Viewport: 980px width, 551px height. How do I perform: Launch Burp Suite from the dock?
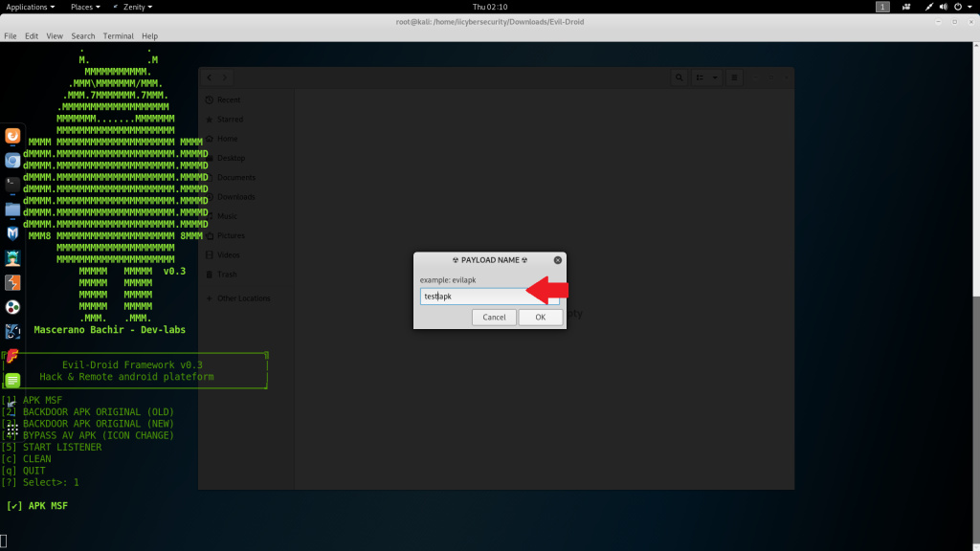click(12, 282)
